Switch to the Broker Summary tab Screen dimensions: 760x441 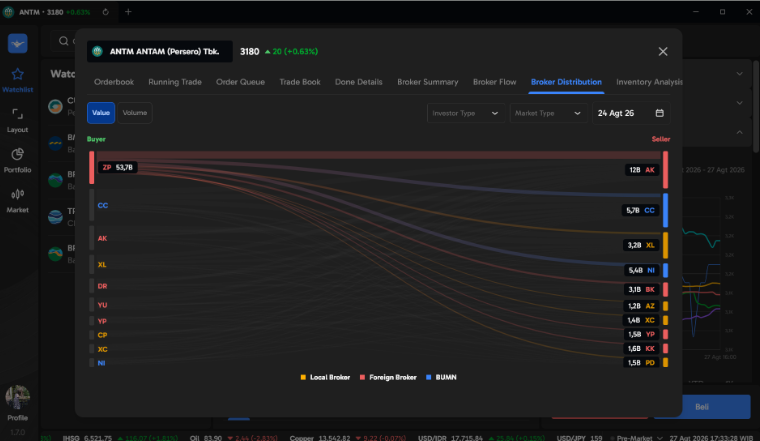(428, 82)
